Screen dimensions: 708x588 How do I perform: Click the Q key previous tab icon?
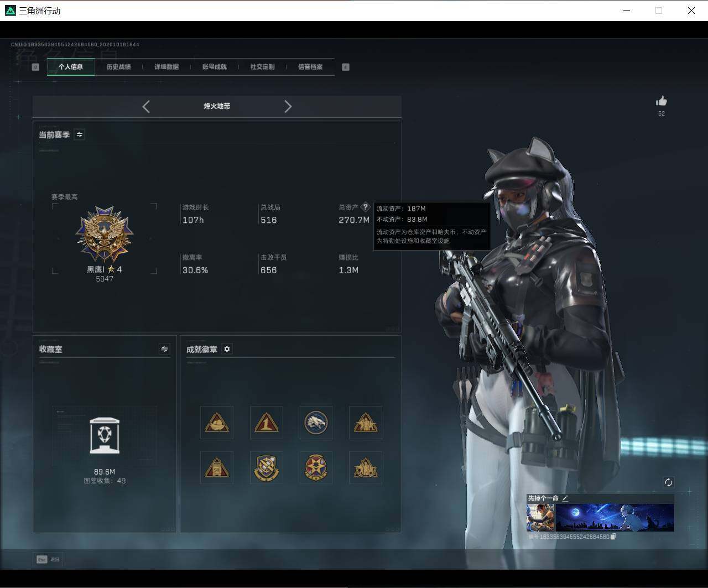point(35,67)
